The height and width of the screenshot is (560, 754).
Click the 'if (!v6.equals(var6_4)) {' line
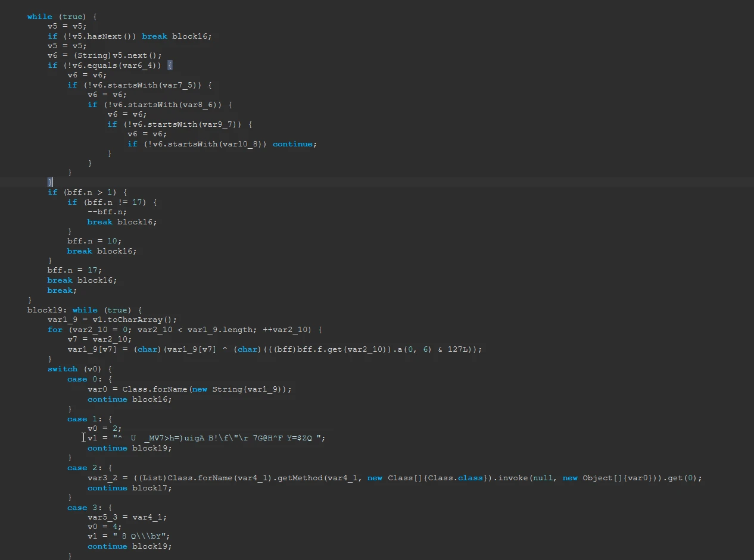pyautogui.click(x=110, y=65)
